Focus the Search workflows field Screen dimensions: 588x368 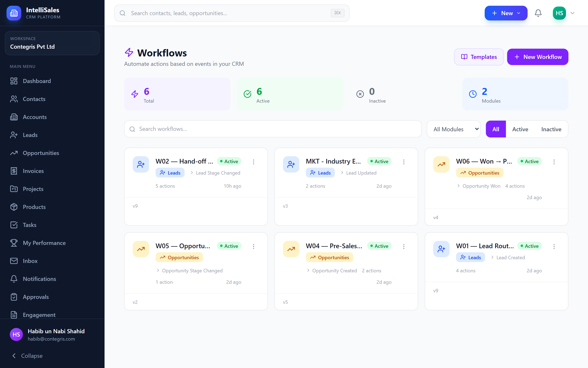point(273,129)
